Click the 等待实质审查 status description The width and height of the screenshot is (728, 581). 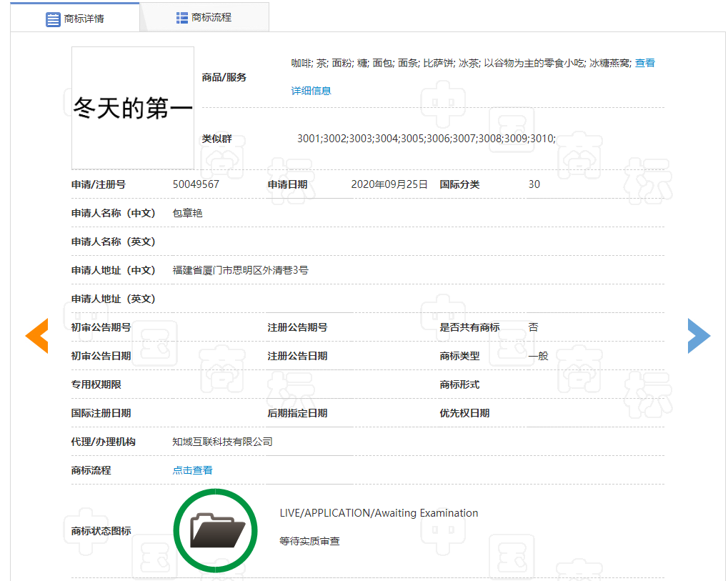pyautogui.click(x=309, y=541)
